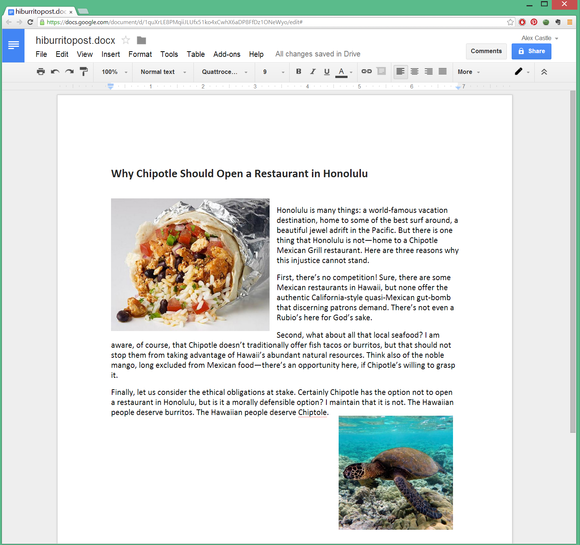The image size is (580, 545).
Task: Go forward in browser
Action: (20, 22)
